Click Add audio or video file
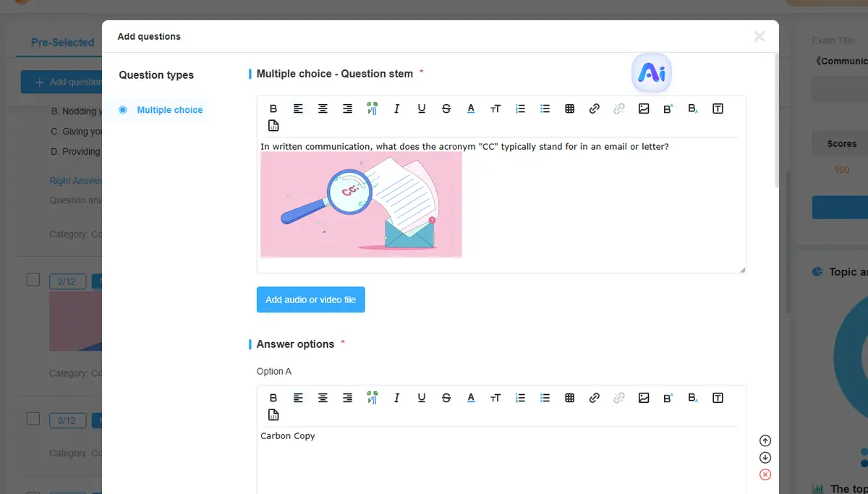The image size is (868, 494). point(311,299)
